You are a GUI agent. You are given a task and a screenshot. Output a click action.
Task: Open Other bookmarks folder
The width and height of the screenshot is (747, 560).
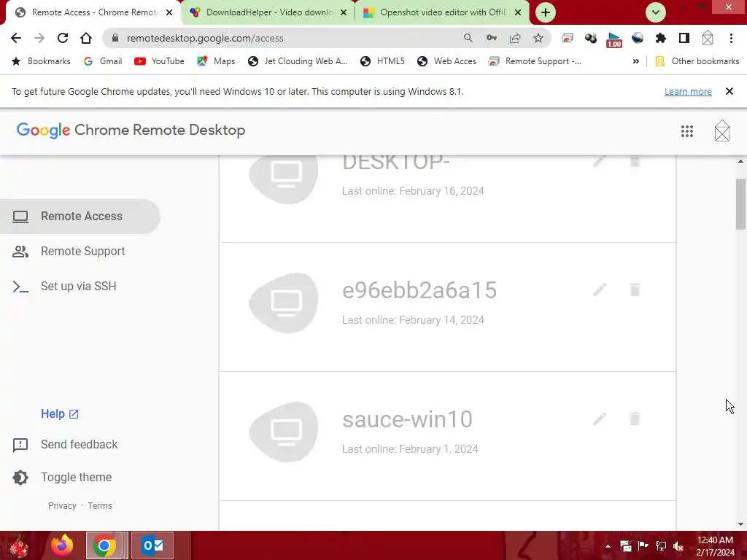pos(697,61)
